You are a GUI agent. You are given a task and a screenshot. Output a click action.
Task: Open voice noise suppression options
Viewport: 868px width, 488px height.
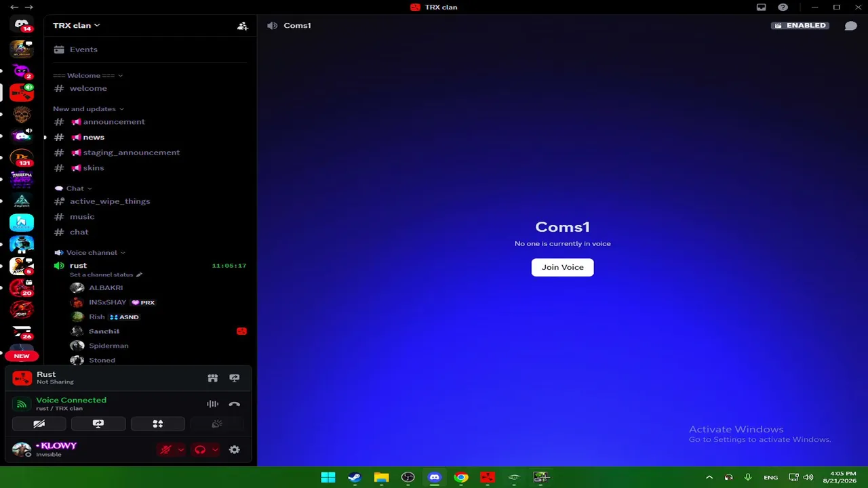point(213,404)
